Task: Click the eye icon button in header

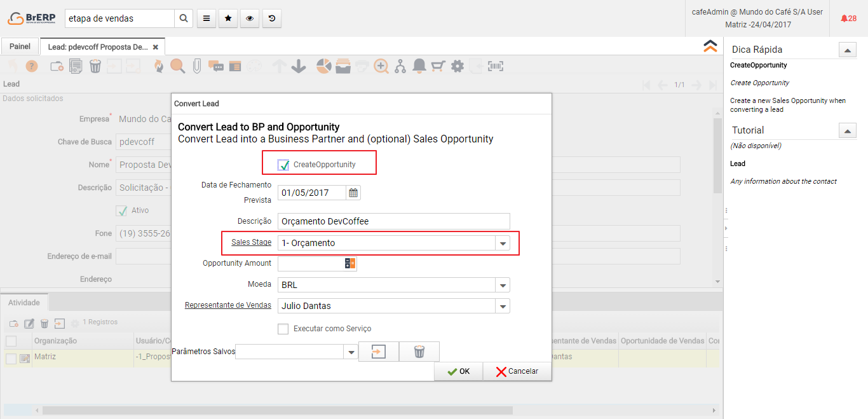Action: coord(250,18)
